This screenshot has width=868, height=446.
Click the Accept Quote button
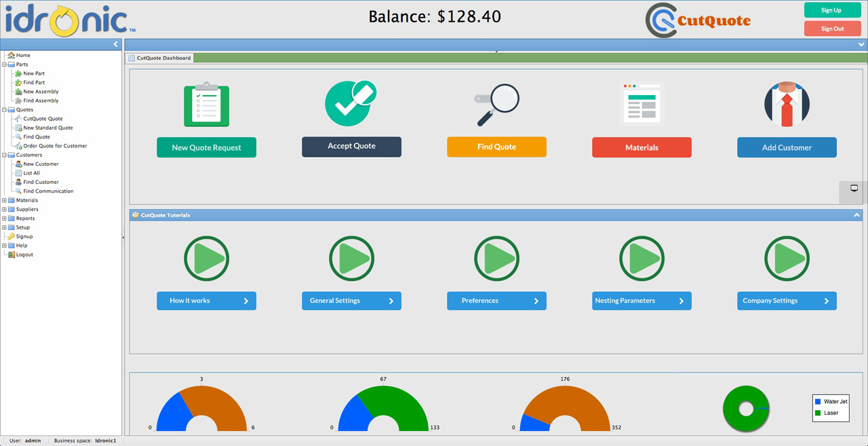[x=351, y=147]
